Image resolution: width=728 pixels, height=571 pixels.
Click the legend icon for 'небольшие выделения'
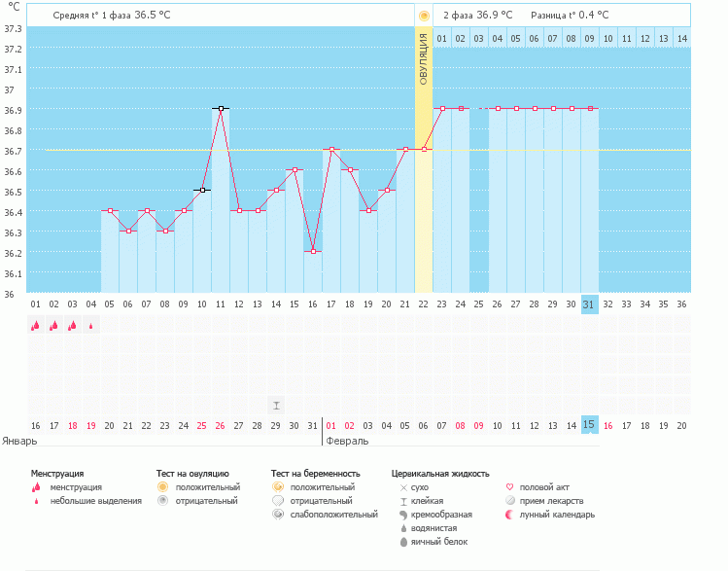click(36, 501)
